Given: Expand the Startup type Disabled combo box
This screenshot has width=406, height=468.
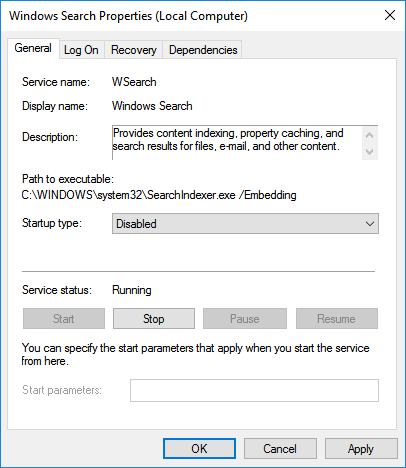Looking at the screenshot, I should pos(245,224).
